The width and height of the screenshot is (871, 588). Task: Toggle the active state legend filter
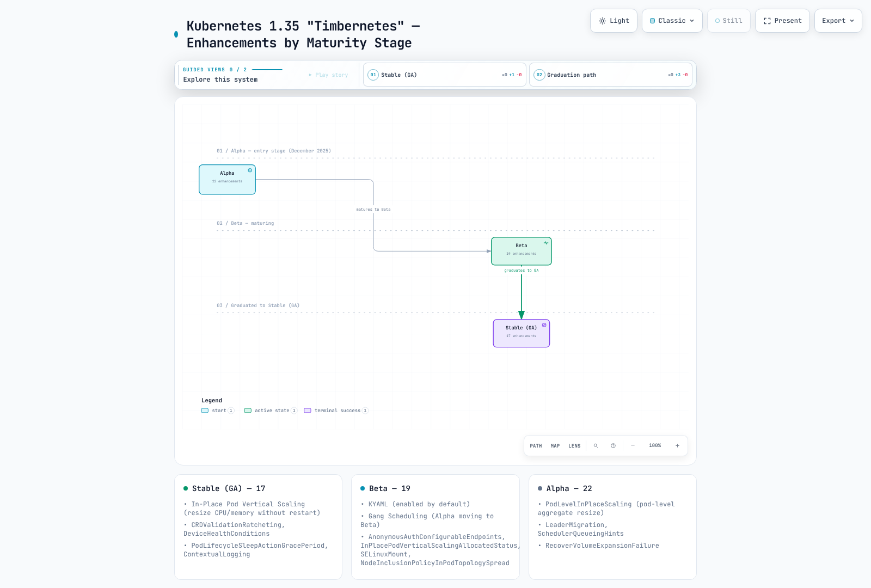click(271, 411)
